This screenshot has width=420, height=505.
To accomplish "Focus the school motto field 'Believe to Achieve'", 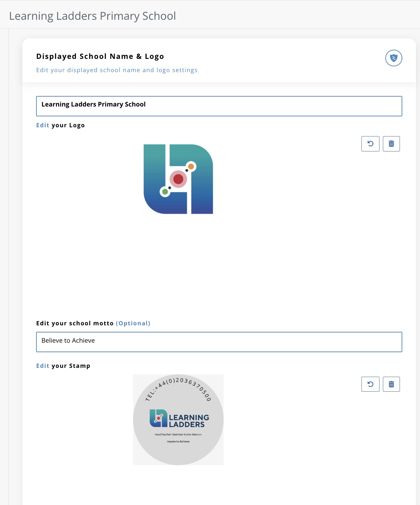I will coord(219,342).
